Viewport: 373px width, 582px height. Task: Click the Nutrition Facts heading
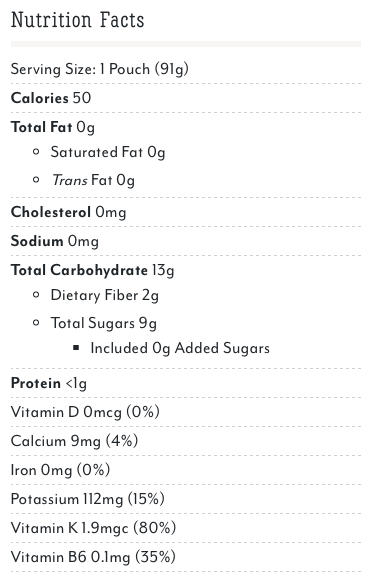click(78, 20)
